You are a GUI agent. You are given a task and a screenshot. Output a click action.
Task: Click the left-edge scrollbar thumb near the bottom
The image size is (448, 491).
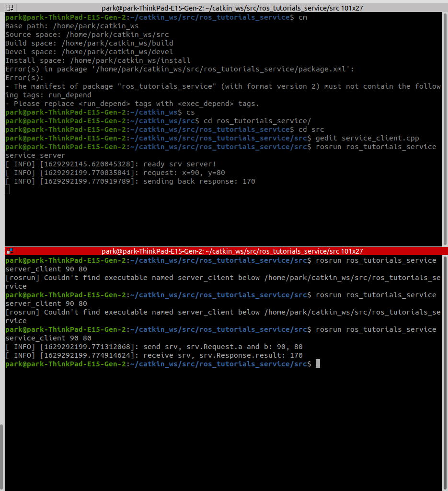pos(2,457)
